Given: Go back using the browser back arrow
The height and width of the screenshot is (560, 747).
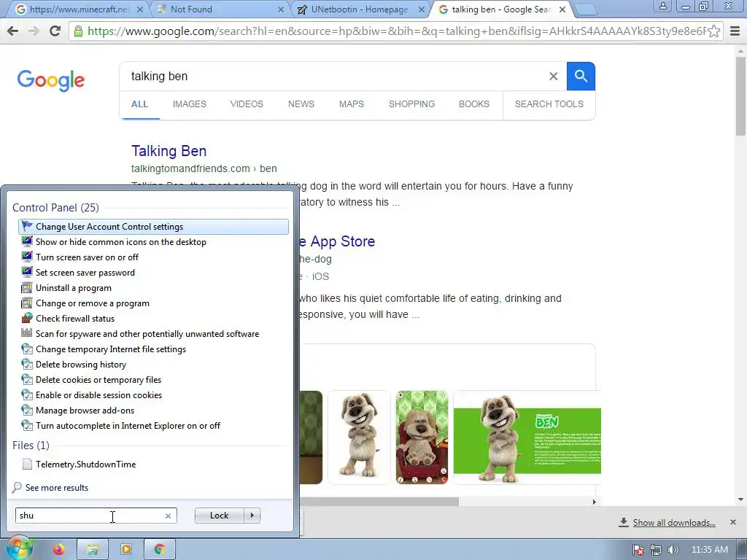Looking at the screenshot, I should [13, 31].
